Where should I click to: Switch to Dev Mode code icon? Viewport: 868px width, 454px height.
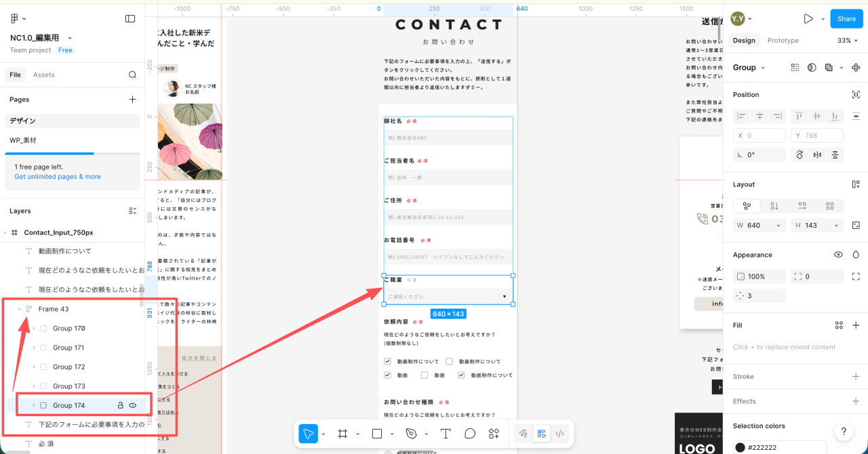pyautogui.click(x=559, y=434)
